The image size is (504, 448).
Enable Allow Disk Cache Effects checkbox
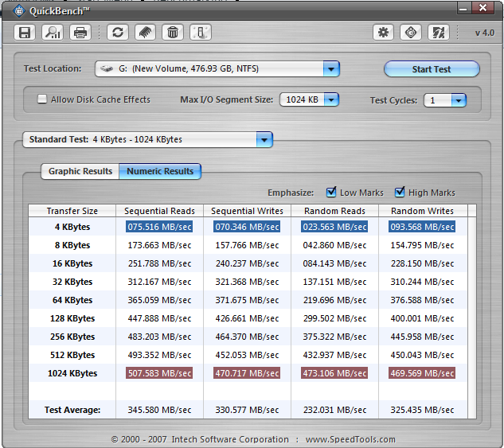point(43,99)
